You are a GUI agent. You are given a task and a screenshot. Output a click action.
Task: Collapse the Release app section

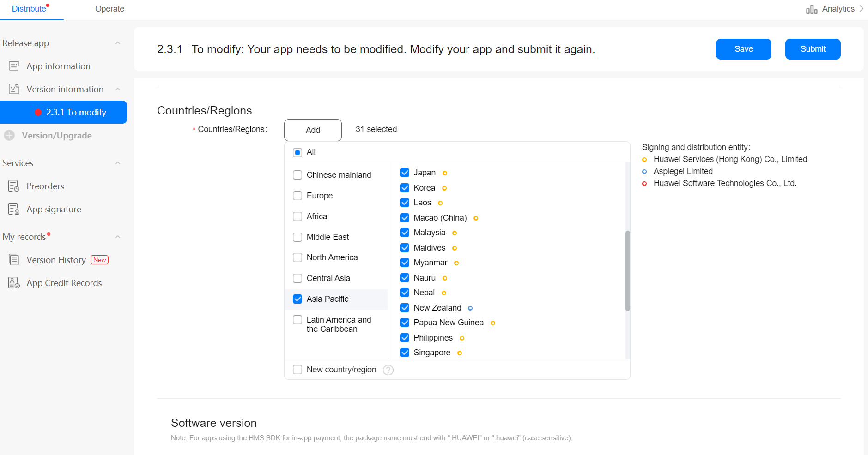pyautogui.click(x=118, y=43)
